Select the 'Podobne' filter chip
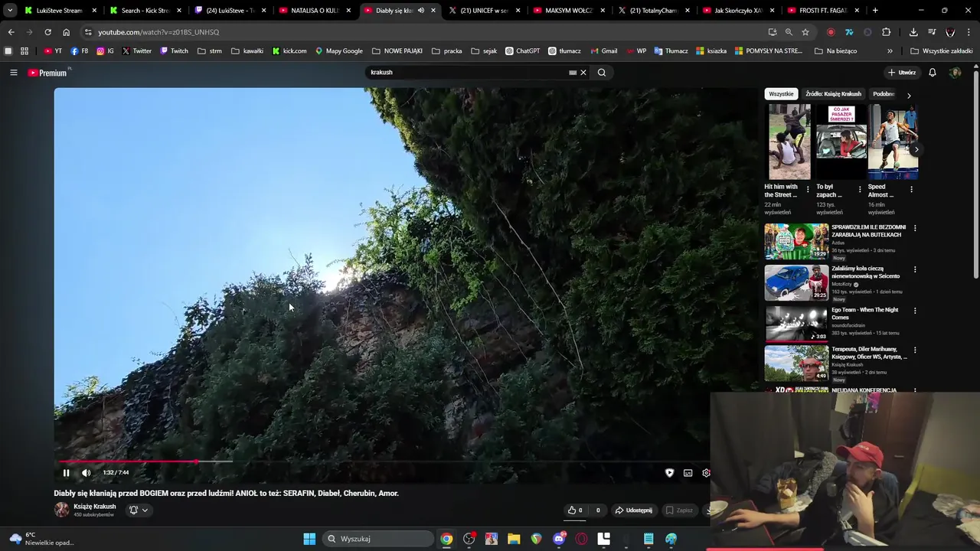980x551 pixels. pos(884,94)
